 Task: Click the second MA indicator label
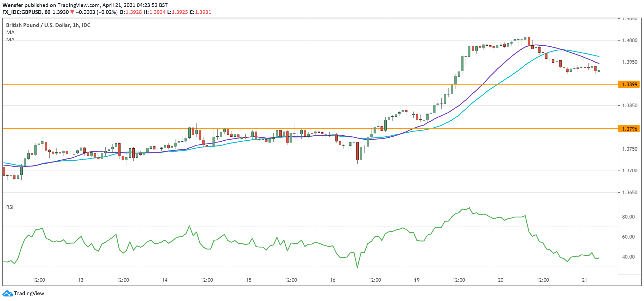coord(9,40)
